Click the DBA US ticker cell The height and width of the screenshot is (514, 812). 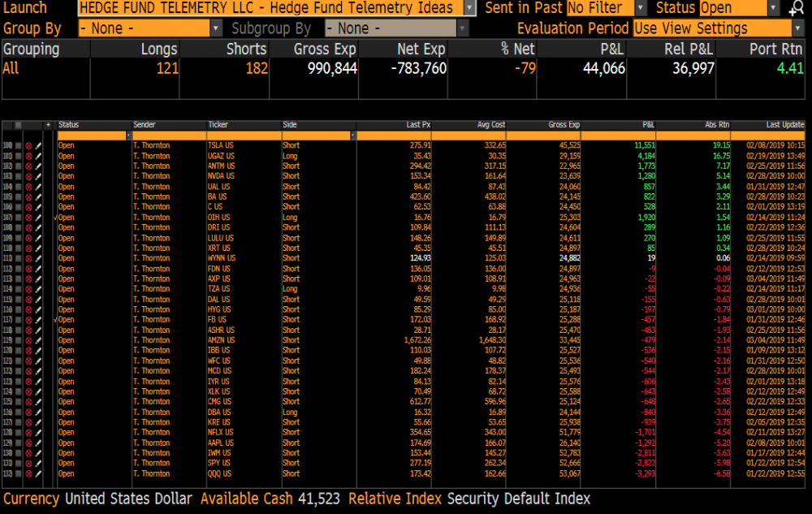[219, 412]
